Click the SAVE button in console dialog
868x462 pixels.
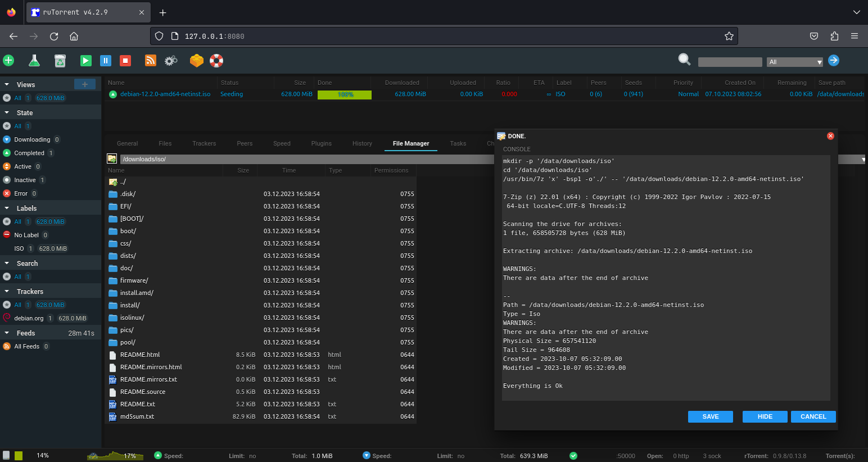711,416
